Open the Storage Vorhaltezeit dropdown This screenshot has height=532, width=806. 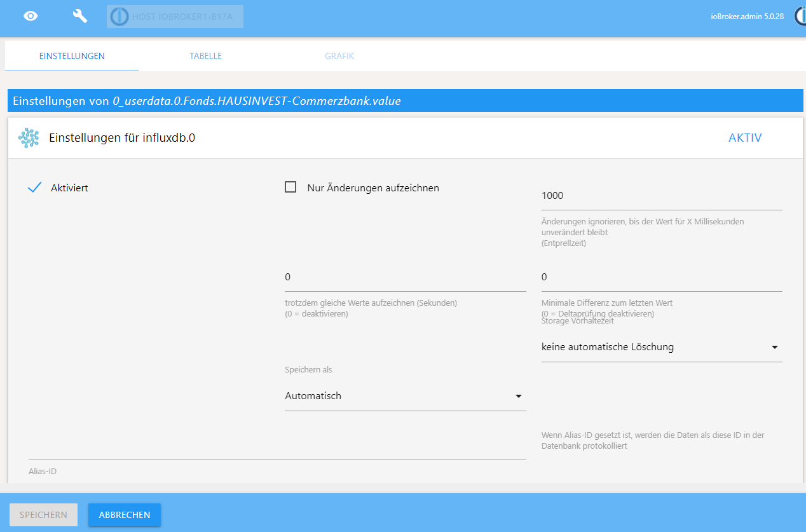pyautogui.click(x=662, y=347)
